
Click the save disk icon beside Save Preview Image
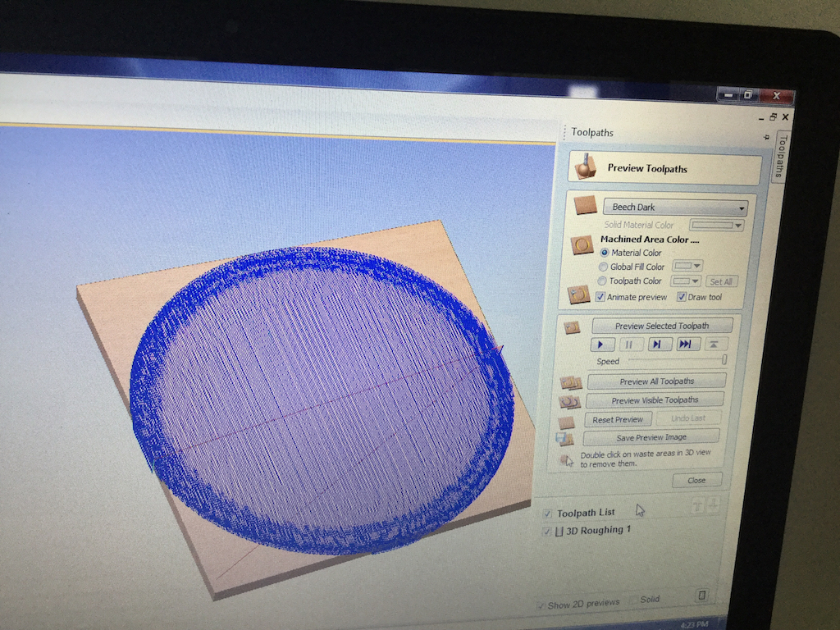(564, 440)
